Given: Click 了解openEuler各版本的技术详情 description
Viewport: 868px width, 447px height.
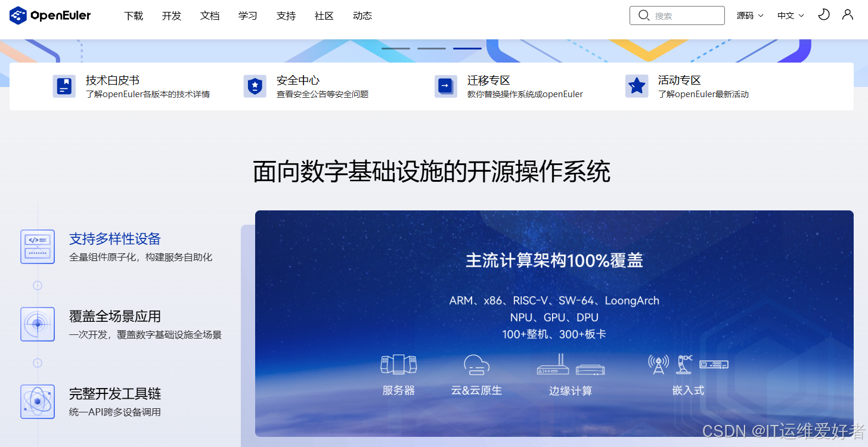Looking at the screenshot, I should (148, 94).
